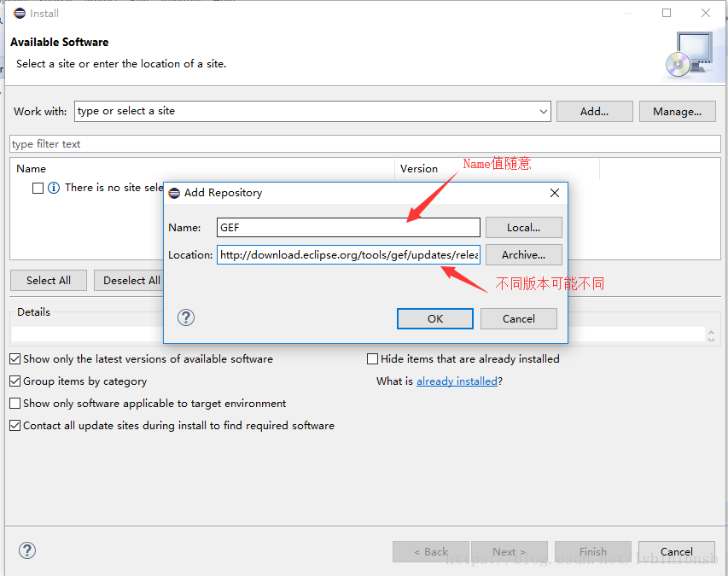Click the Add... button
This screenshot has width=728, height=576.
coord(594,112)
